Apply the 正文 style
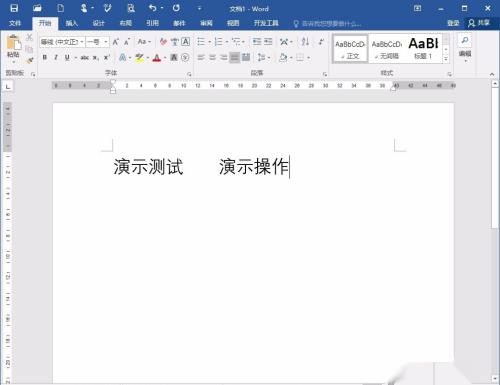 (350, 49)
